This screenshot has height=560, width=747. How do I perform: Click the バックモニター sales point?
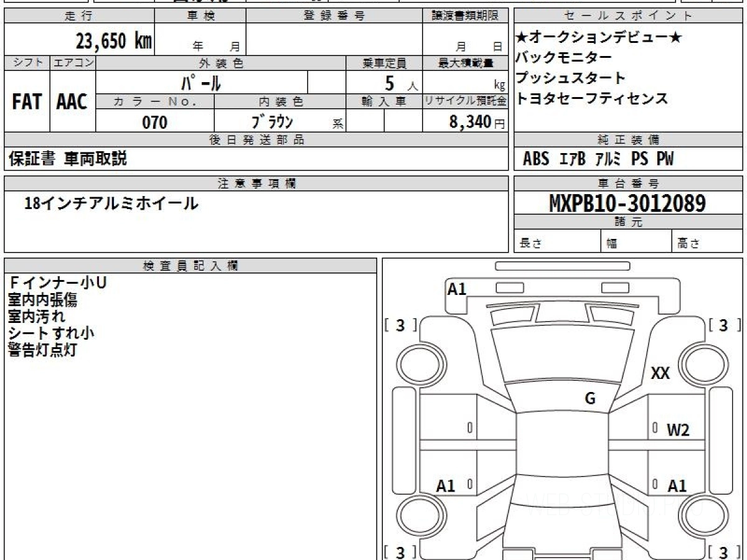point(563,58)
